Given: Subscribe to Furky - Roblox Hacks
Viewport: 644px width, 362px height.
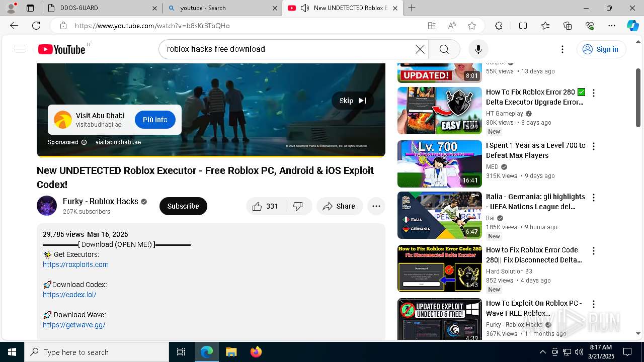Looking at the screenshot, I should 183,206.
